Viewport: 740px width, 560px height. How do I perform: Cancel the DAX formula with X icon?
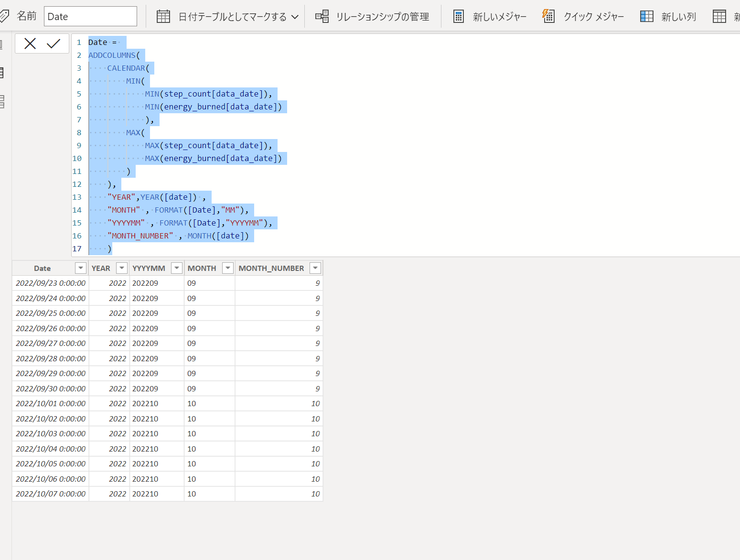(30, 44)
